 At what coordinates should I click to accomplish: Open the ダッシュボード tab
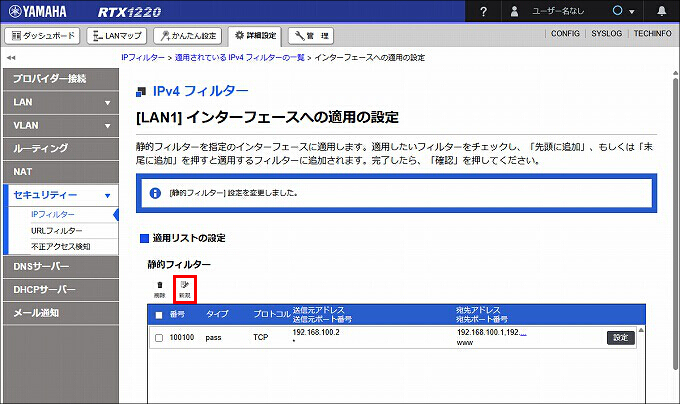(x=42, y=36)
